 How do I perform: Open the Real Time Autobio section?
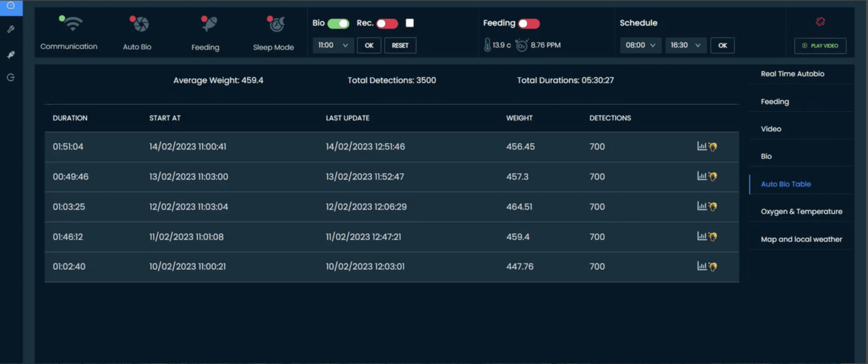coord(792,74)
